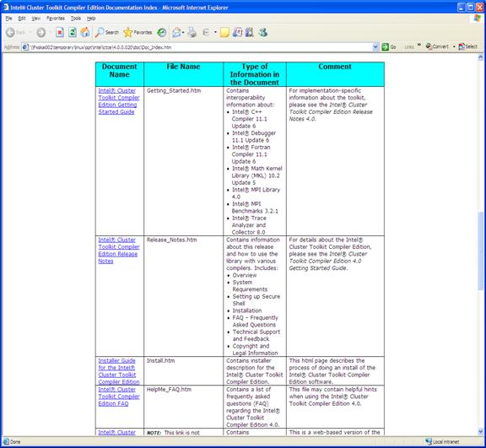486x448 pixels.
Task: Open the Convert dropdown arrow
Action: click(x=454, y=46)
